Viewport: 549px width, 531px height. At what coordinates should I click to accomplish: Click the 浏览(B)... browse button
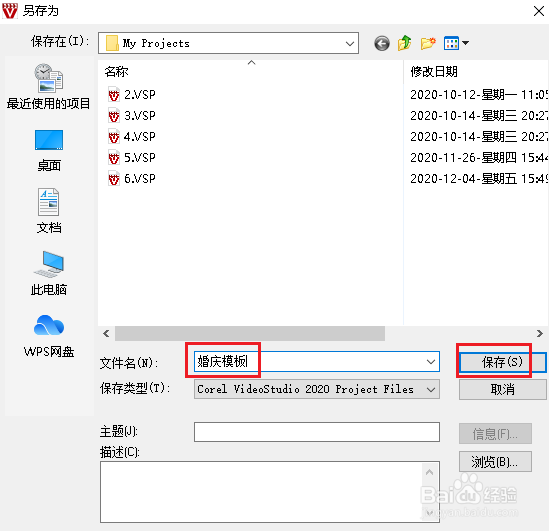(495, 461)
